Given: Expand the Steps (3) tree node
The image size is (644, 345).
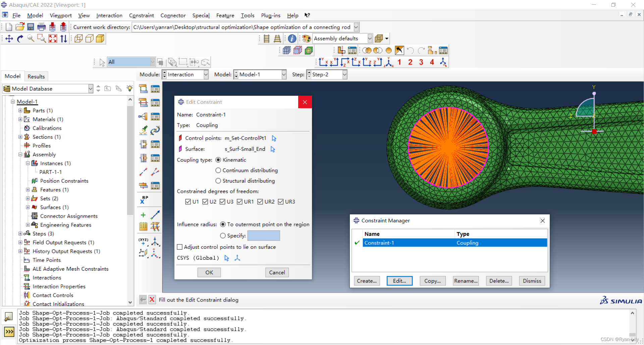Looking at the screenshot, I should [20, 234].
